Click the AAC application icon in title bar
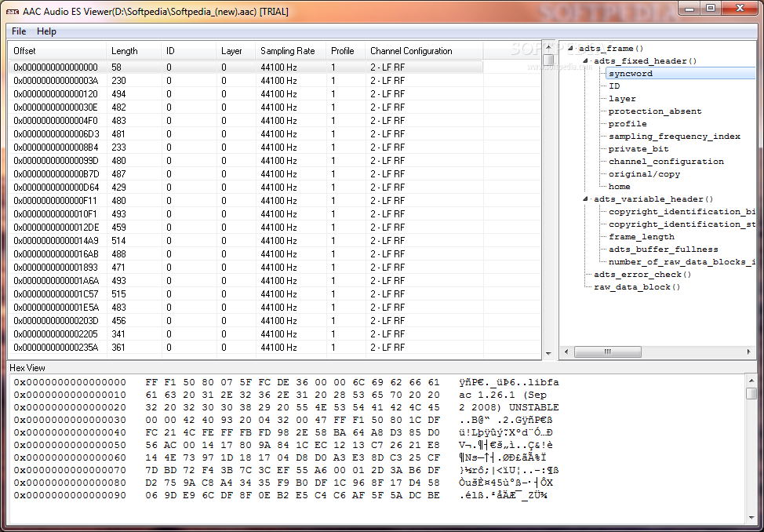The width and height of the screenshot is (764, 532). pyautogui.click(x=13, y=12)
